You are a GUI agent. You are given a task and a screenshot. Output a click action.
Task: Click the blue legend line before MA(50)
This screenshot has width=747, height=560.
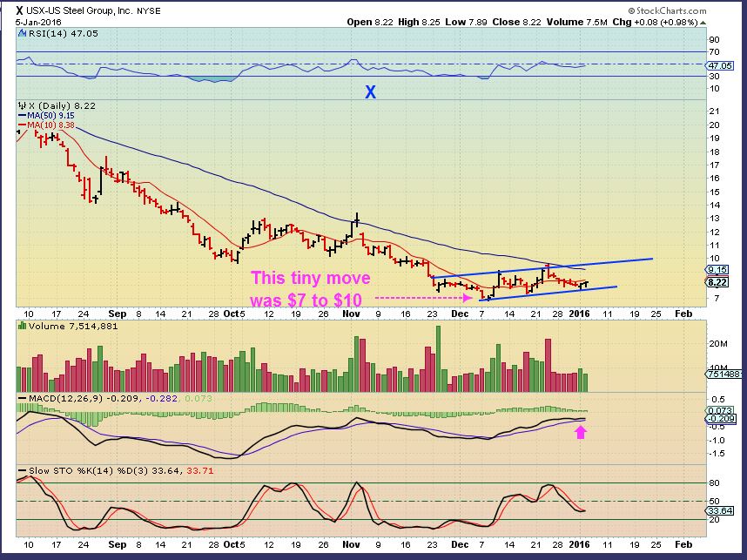[x=22, y=116]
